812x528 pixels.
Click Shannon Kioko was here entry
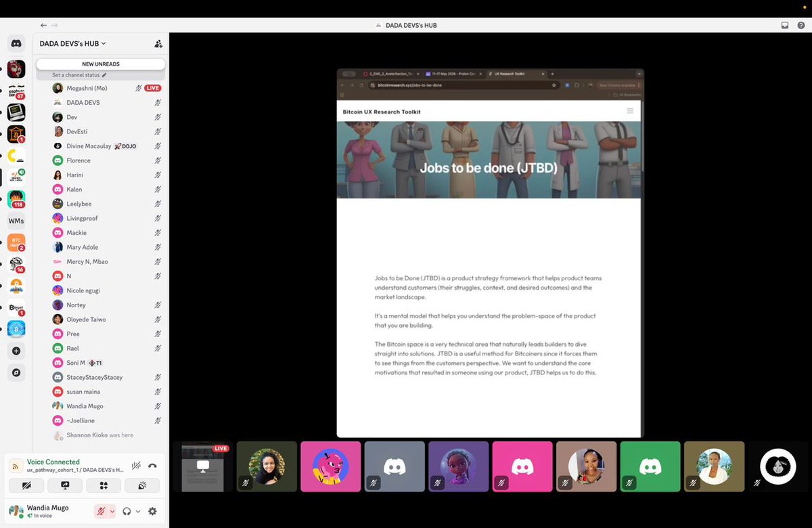[x=99, y=435]
